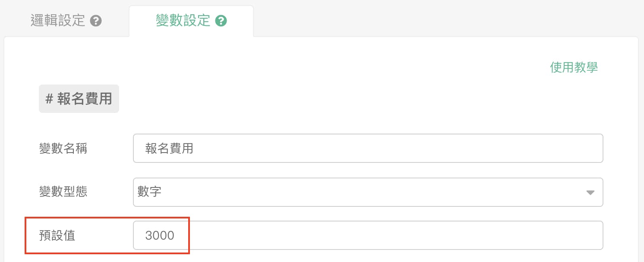Image resolution: width=644 pixels, height=262 pixels.
Task: Click the # 報名費用 variable tag
Action: point(79,99)
